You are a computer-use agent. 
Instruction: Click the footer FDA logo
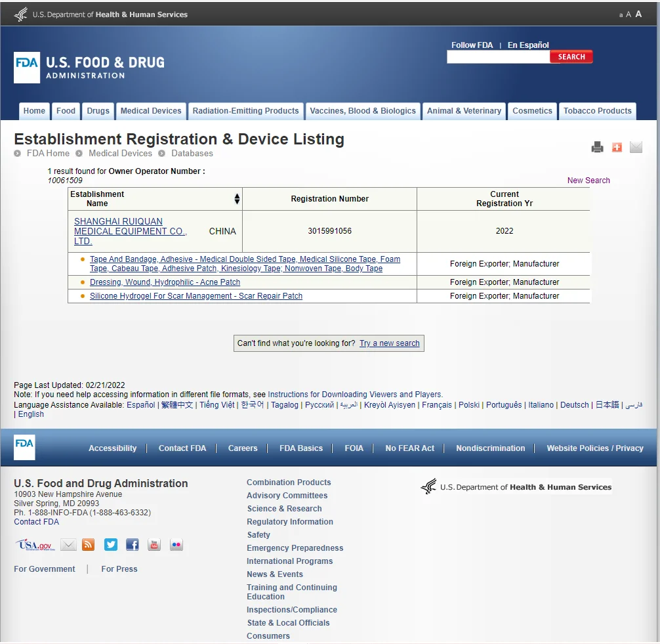point(24,447)
